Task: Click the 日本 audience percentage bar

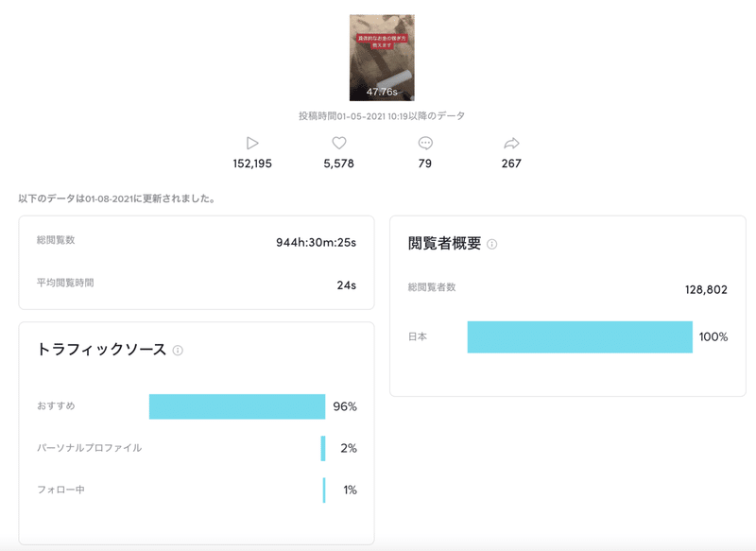Action: [579, 336]
